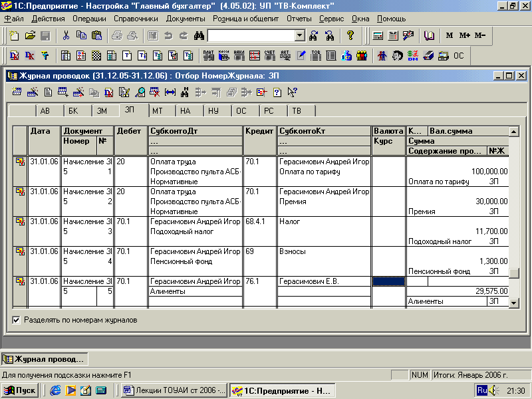Click the arrow with question mark help pointer
Image resolution: width=532 pixels, height=399 pixels.
[292, 92]
